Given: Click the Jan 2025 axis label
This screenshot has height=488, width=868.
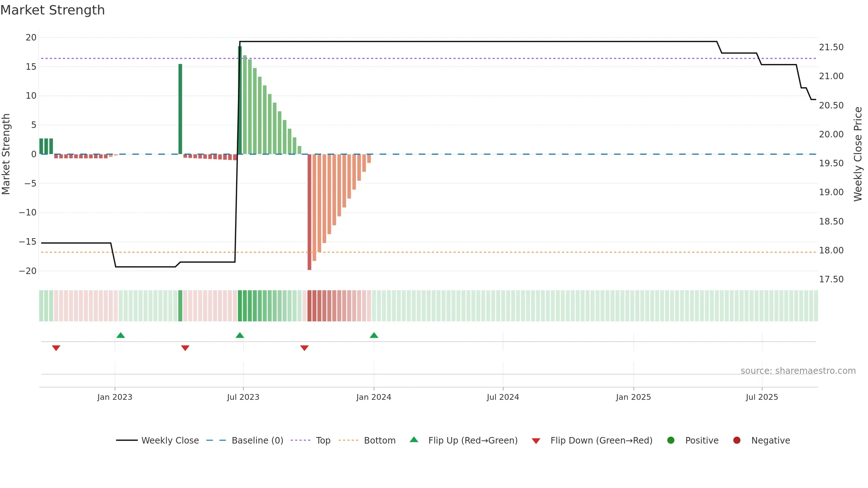Looking at the screenshot, I should [x=633, y=397].
